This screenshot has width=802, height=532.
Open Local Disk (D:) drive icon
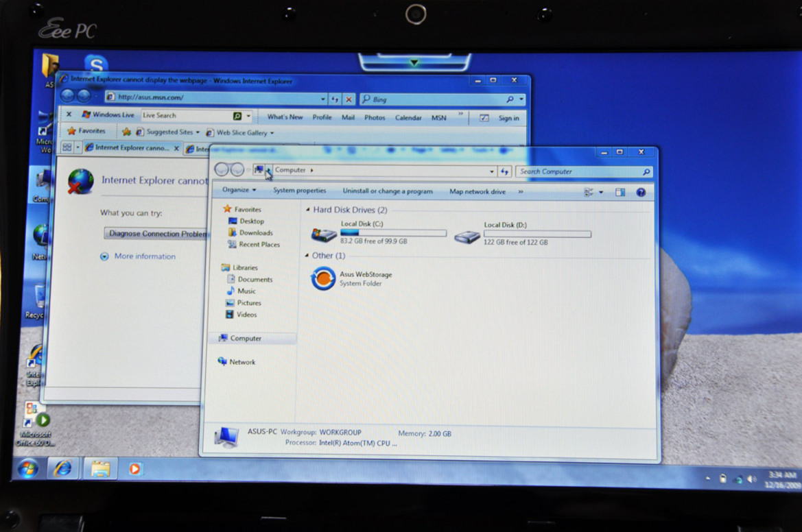[x=467, y=237]
